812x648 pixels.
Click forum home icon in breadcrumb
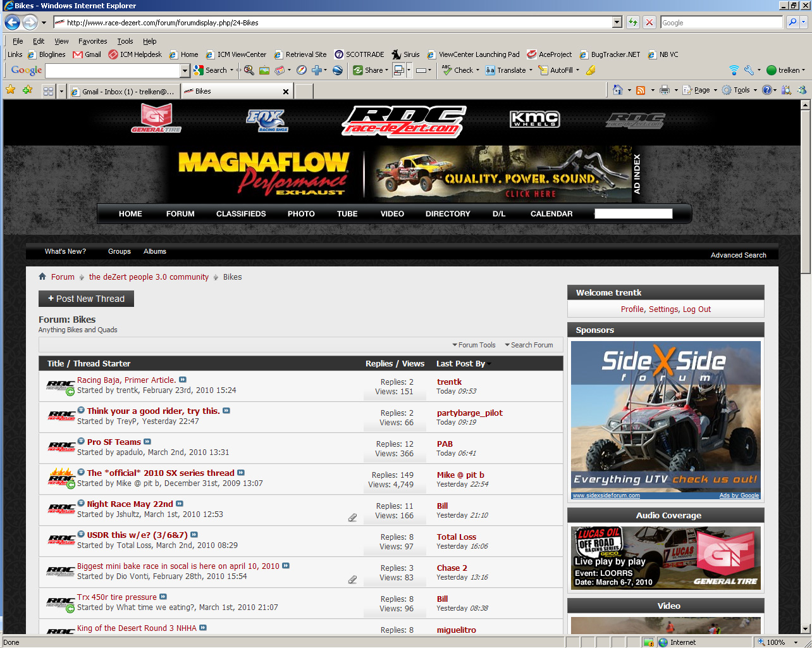tap(42, 277)
